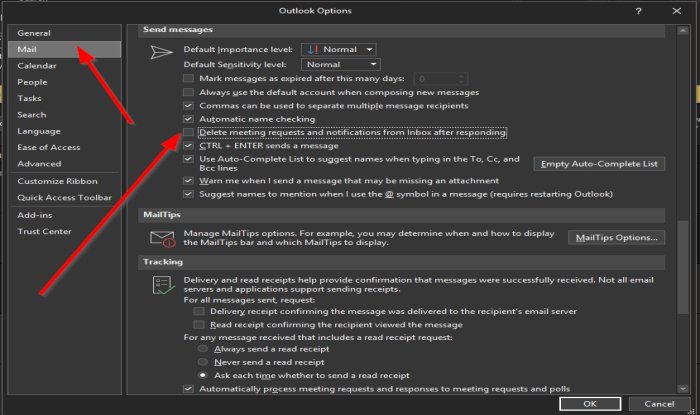700x415 pixels.
Task: Click the Cancel button
Action: 659,404
